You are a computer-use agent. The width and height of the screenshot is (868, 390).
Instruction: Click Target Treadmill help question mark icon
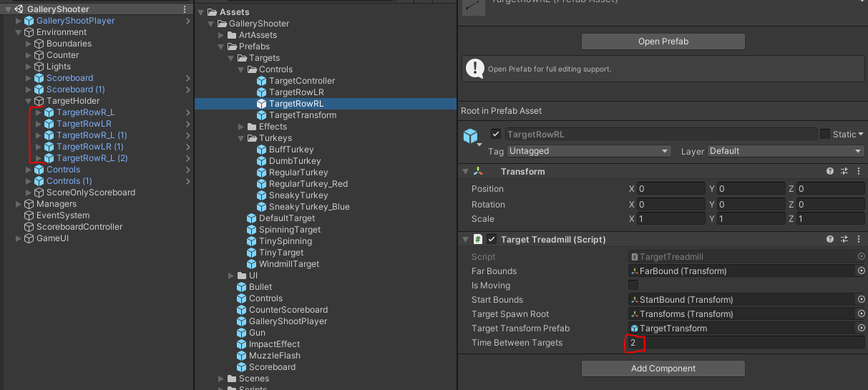coord(830,239)
